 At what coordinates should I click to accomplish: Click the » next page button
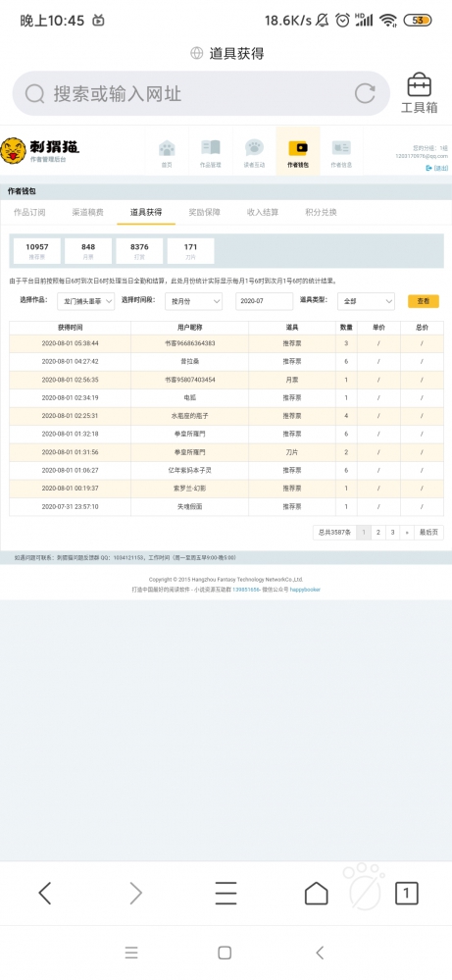point(407,533)
